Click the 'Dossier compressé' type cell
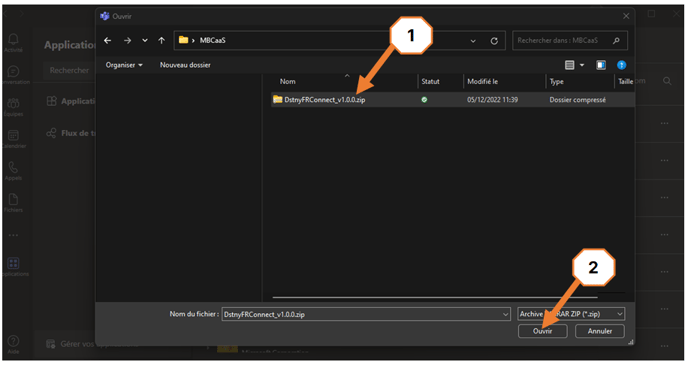 coord(577,100)
